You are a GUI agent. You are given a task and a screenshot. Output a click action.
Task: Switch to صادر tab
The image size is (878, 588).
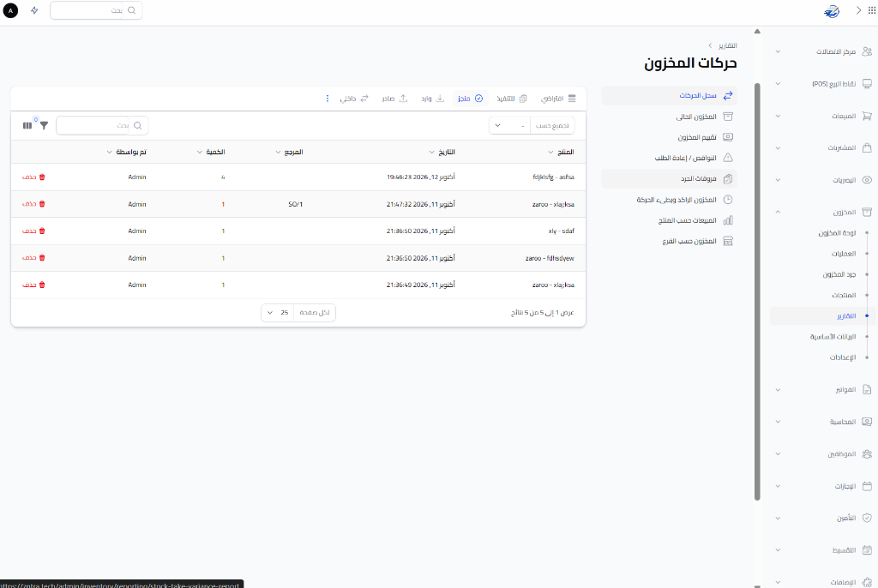click(394, 99)
